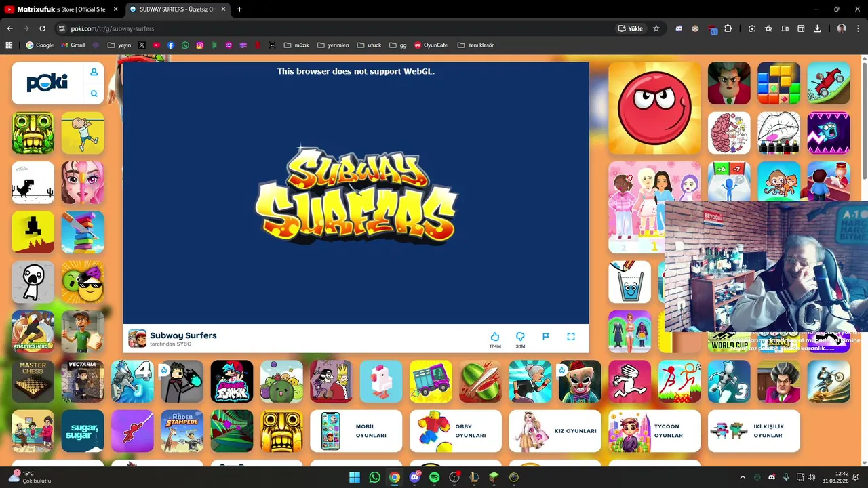Image resolution: width=868 pixels, height=488 pixels.
Task: Report the game using flag icon
Action: [x=546, y=337]
